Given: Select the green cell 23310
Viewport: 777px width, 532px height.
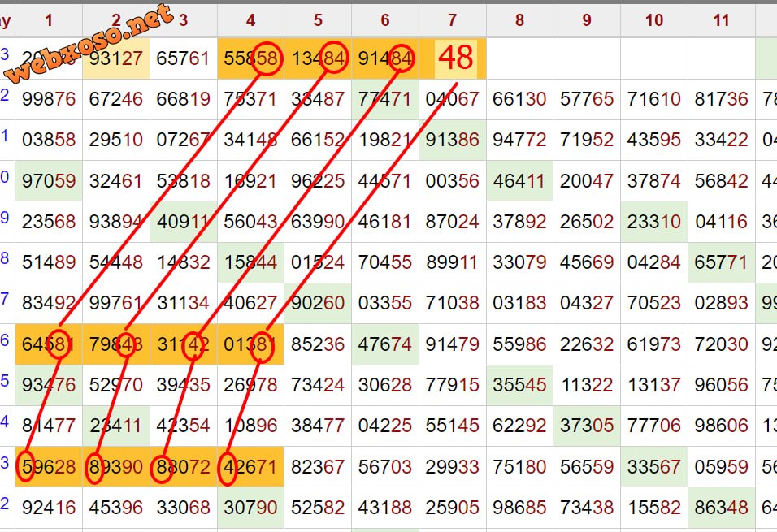Looking at the screenshot, I should [x=654, y=222].
